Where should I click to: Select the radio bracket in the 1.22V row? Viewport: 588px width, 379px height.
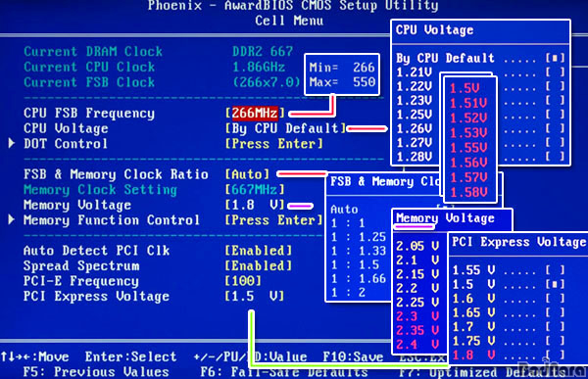(x=555, y=86)
